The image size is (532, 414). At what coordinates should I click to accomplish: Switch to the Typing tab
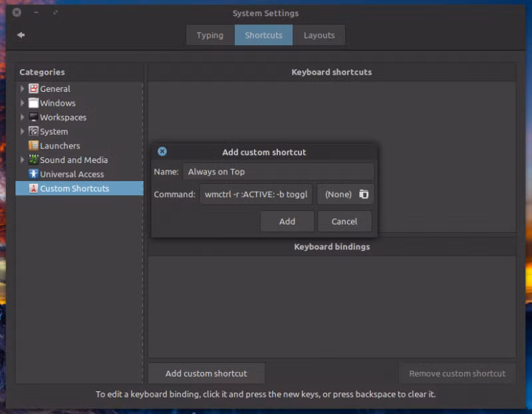click(x=210, y=35)
